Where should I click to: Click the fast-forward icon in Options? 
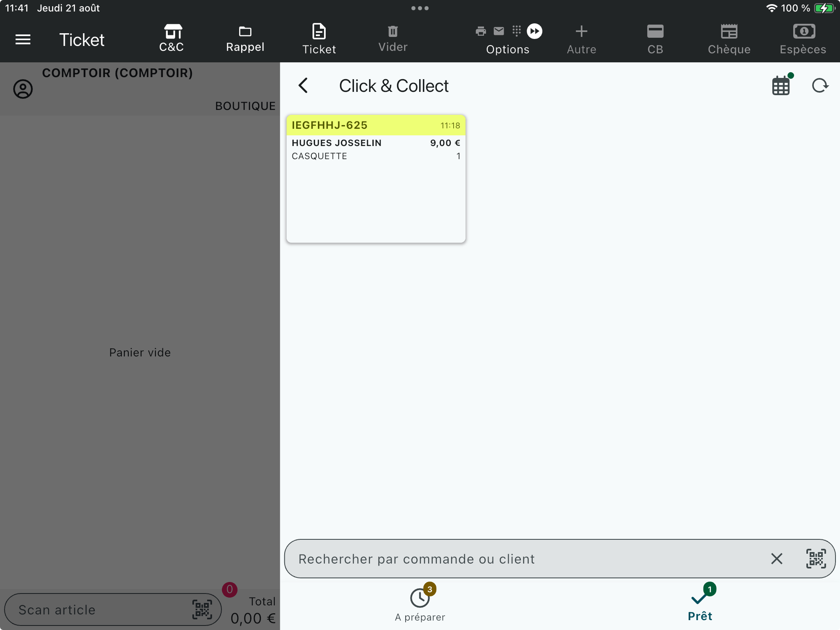tap(534, 31)
